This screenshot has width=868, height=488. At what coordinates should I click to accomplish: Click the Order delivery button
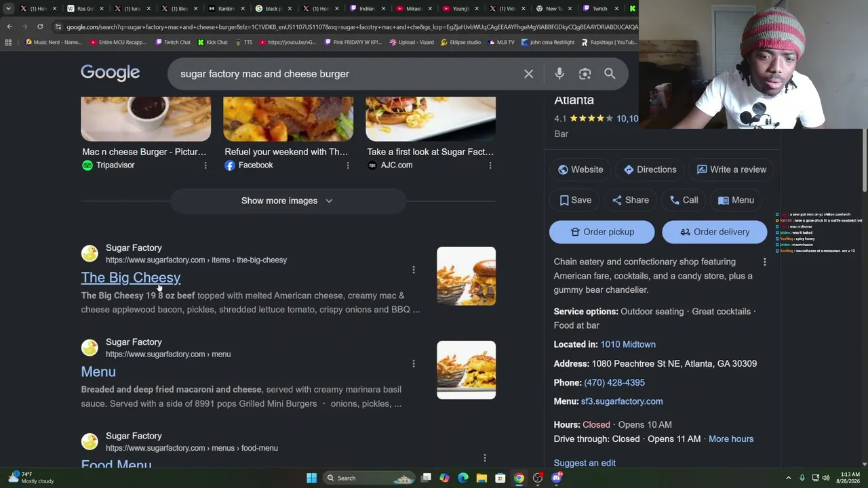click(714, 232)
